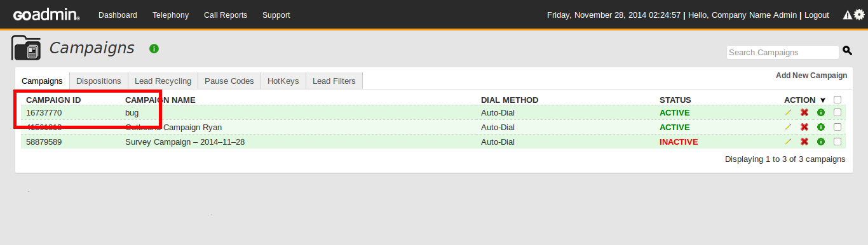The width and height of the screenshot is (868, 245).
Task: Switch to the Dispositions tab
Action: (98, 81)
